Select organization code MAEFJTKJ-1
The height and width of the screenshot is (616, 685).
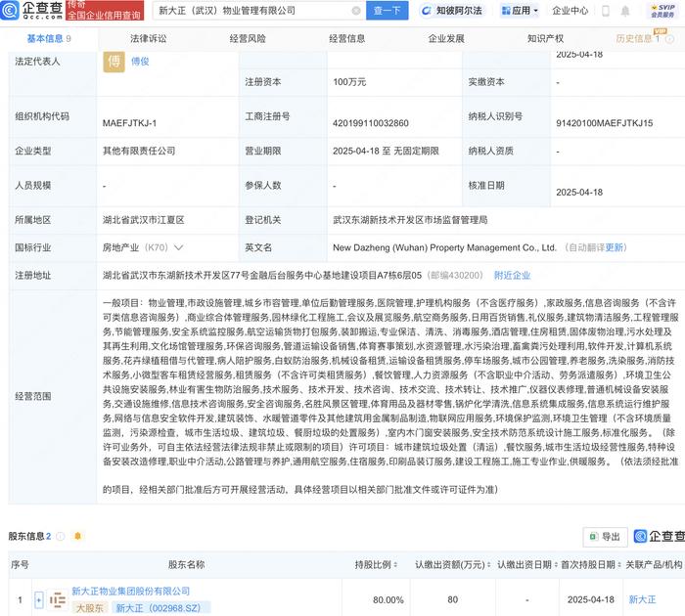[x=129, y=123]
